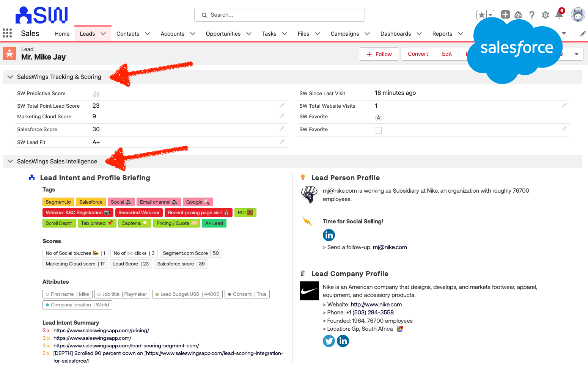Open Salesforce Setup gear icon
Viewport: 588px width, 369px height.
coord(545,15)
